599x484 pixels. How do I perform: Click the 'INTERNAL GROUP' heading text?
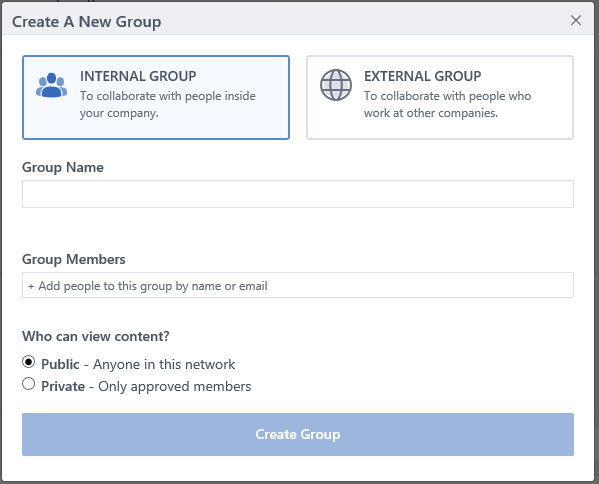tap(138, 76)
